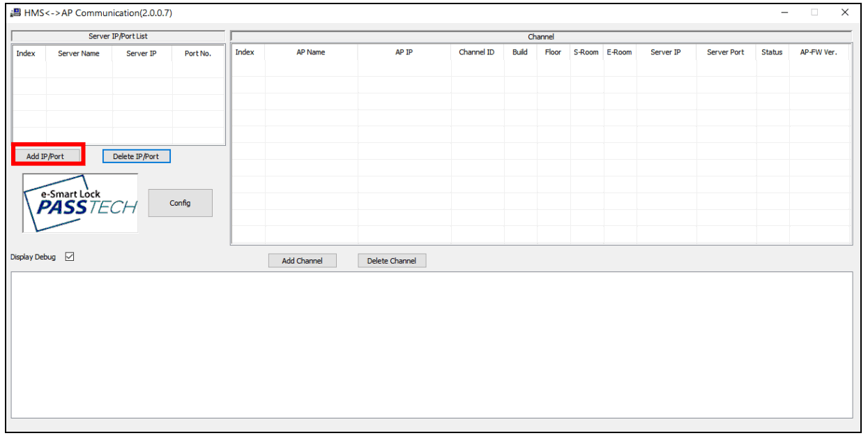Viewport: 868px width, 438px height.
Task: Click the Delete Channel button
Action: click(392, 261)
